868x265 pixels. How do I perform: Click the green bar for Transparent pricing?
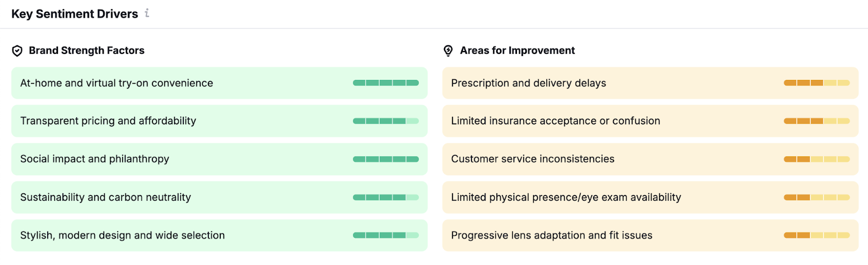pos(386,121)
